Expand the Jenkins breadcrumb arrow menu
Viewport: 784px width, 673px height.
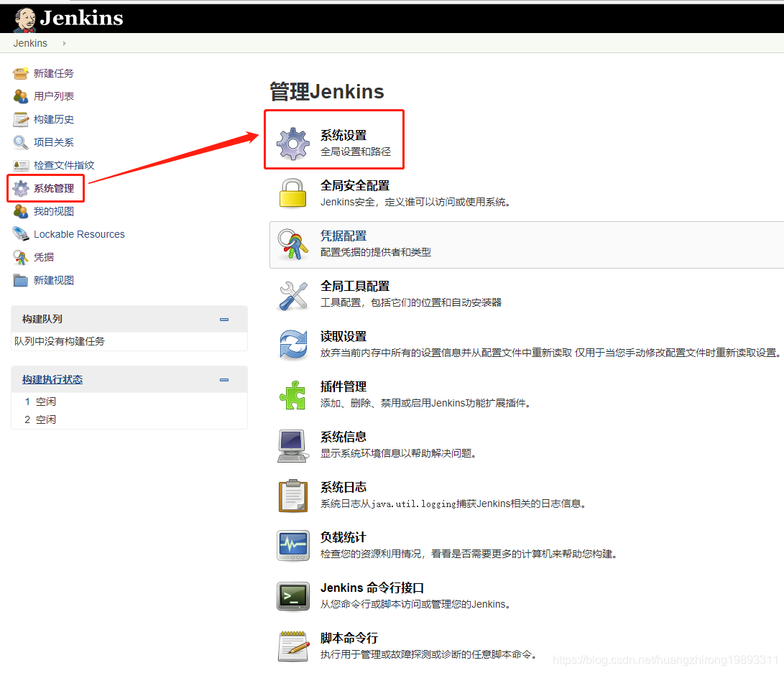click(x=64, y=44)
